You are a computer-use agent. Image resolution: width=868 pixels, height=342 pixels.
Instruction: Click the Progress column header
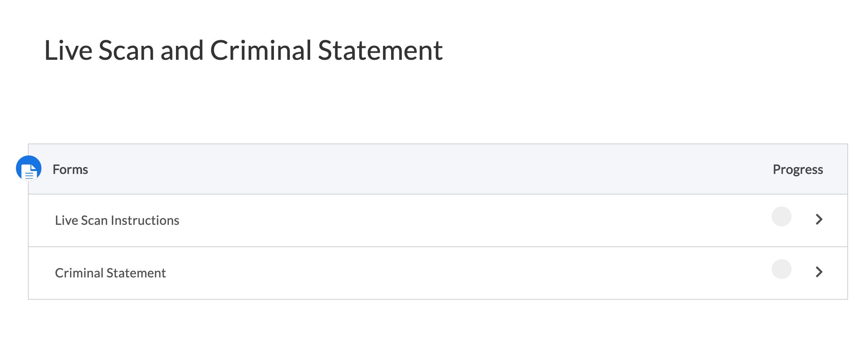[x=798, y=169]
